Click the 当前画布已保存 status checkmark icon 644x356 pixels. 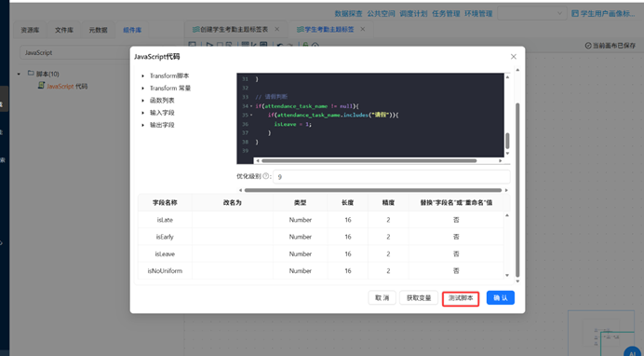[x=588, y=46]
